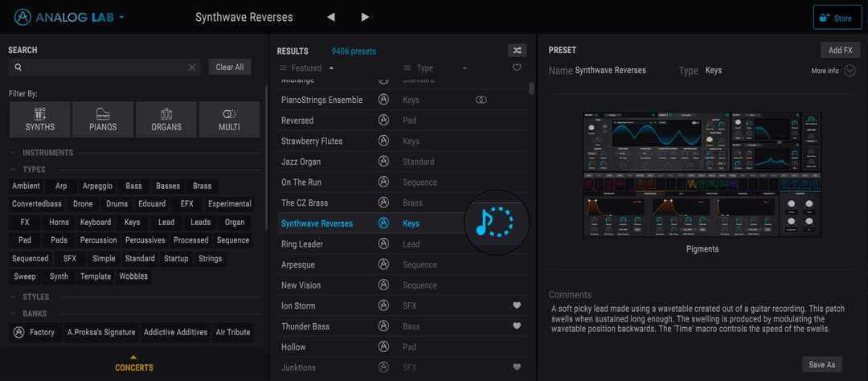868x381 pixels.
Task: Click Arturia logo on Synthwave Reverses row
Action: click(x=383, y=223)
